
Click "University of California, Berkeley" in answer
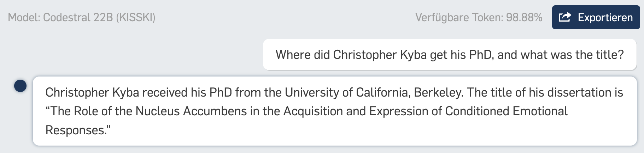[374, 92]
